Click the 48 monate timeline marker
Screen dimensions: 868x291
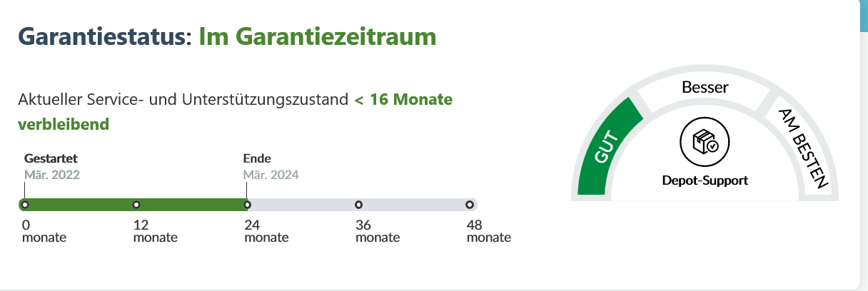[x=469, y=205]
